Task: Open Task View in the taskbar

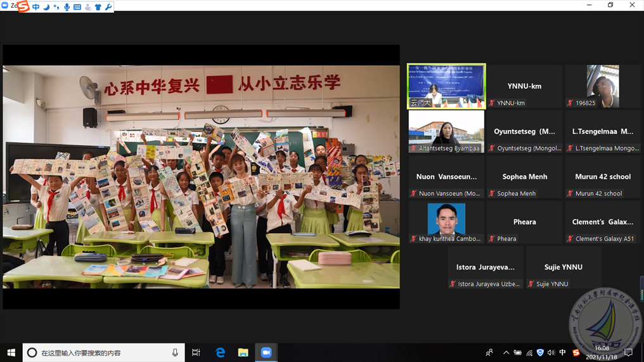Action: (196, 352)
